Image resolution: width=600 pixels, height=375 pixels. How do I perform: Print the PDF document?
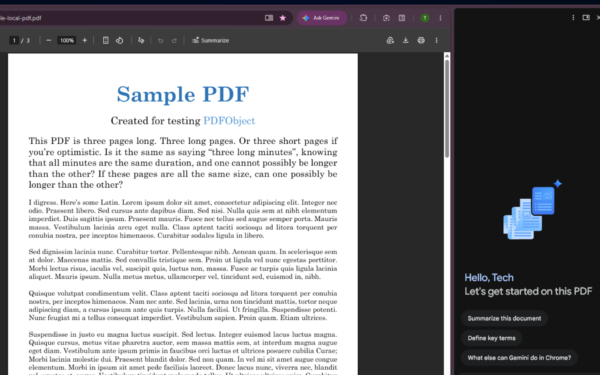tap(421, 40)
